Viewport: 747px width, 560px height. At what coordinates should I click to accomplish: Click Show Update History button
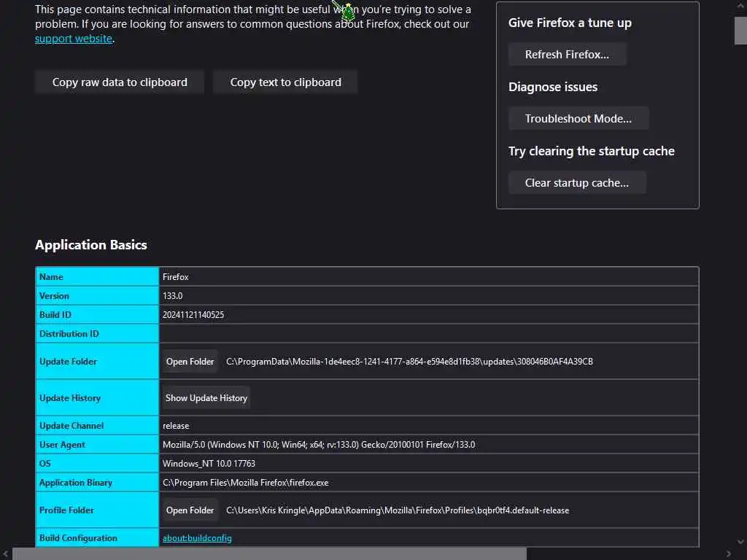206,397
